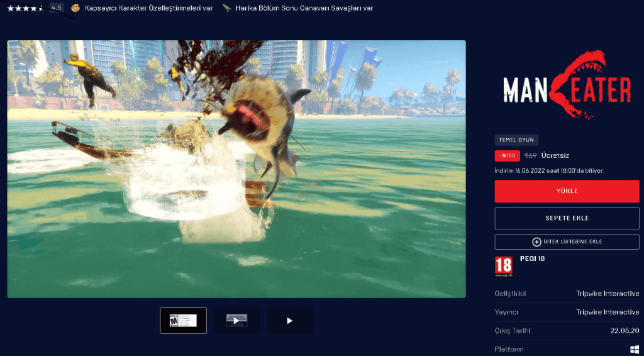Click the five-star rating icons
This screenshot has width=644, height=356.
(x=25, y=8)
